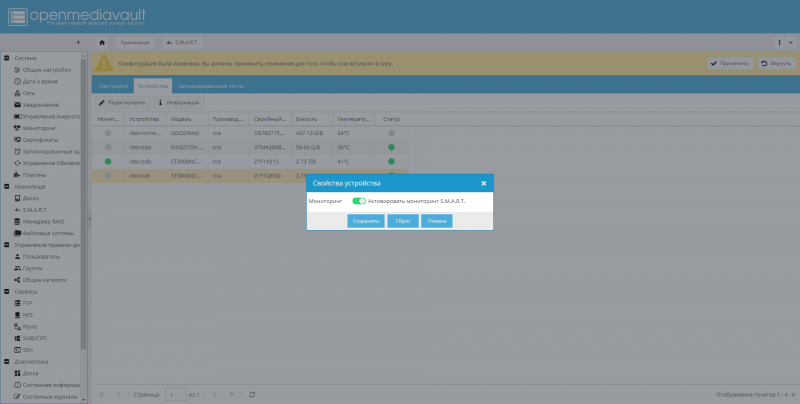The width and height of the screenshot is (800, 404).
Task: Click the Вернуть button in the yellow banner
Action: [x=777, y=63]
